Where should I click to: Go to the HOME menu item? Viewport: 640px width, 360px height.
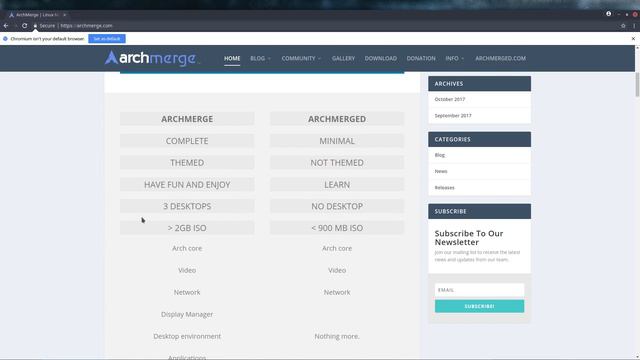tap(232, 58)
